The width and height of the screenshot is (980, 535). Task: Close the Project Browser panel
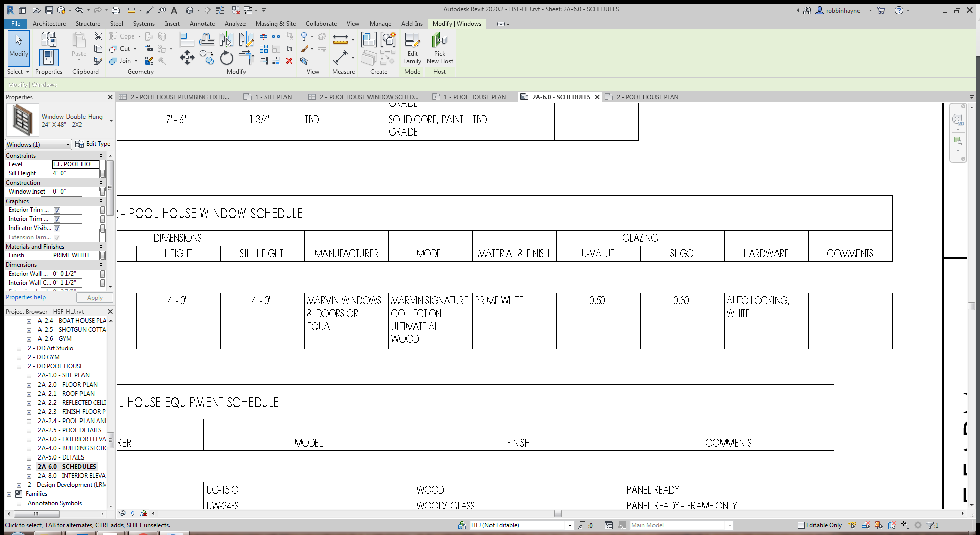(110, 312)
